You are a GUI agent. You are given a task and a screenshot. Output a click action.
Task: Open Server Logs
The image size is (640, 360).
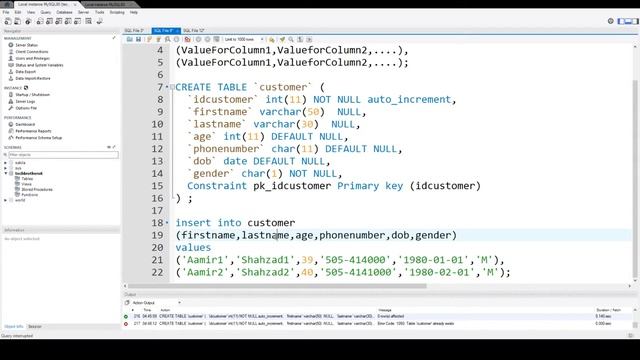[x=25, y=101]
